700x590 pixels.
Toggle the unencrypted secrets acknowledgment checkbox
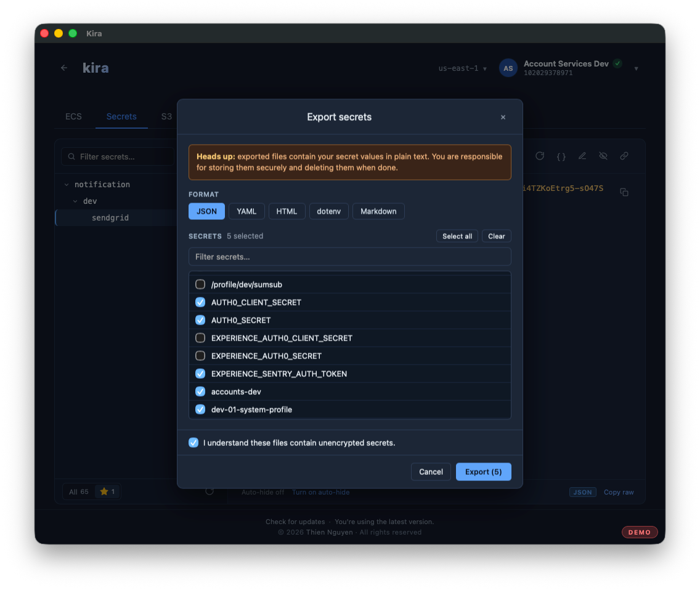(193, 443)
